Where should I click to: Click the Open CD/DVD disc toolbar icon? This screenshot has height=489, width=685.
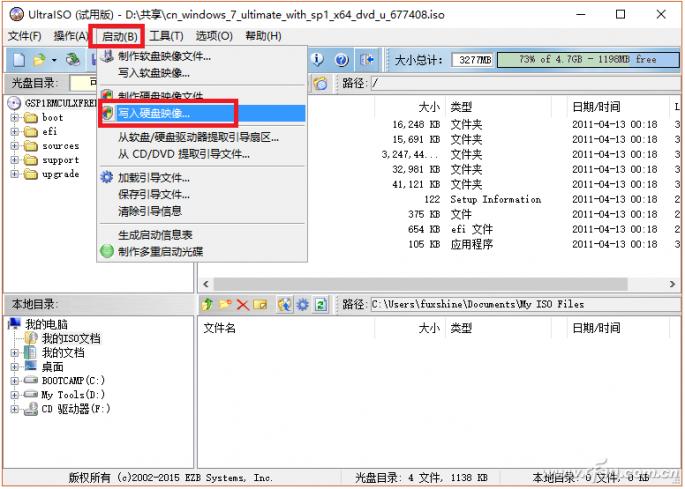pos(73,59)
